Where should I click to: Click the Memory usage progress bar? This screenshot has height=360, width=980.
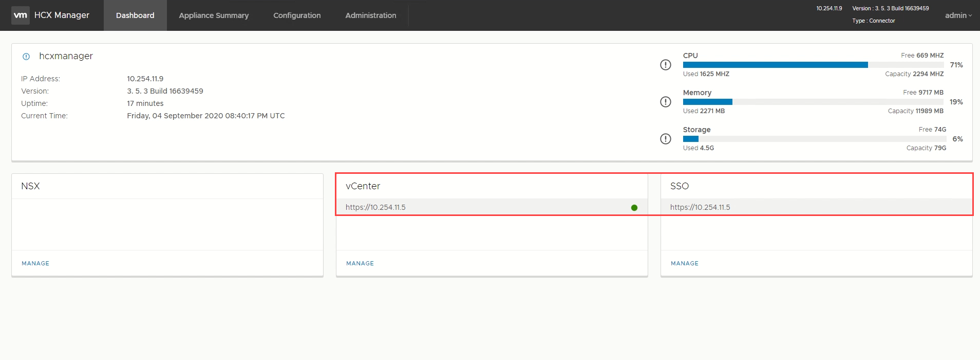(814, 102)
